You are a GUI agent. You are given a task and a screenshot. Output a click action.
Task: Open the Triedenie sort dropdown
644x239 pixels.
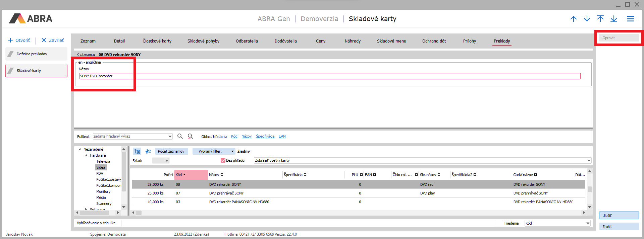588,223
